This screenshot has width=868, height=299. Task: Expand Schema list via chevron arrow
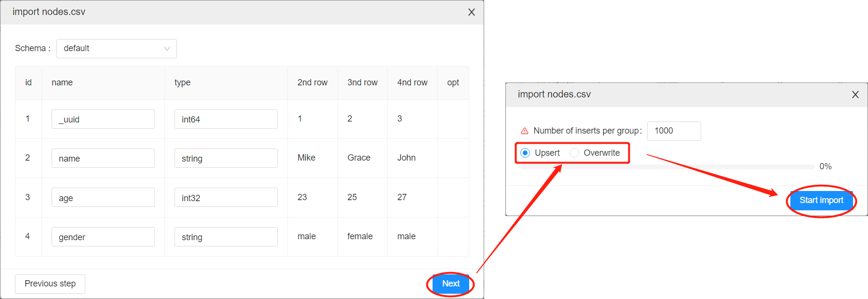coord(167,49)
